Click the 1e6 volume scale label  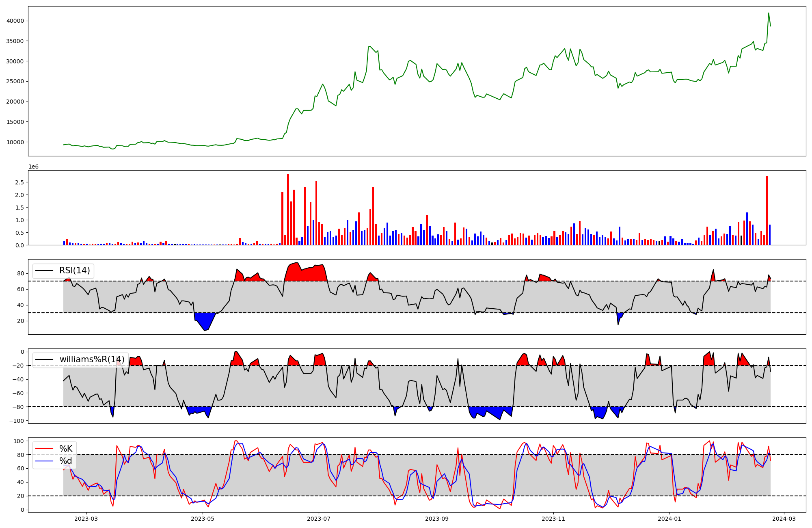[33, 167]
